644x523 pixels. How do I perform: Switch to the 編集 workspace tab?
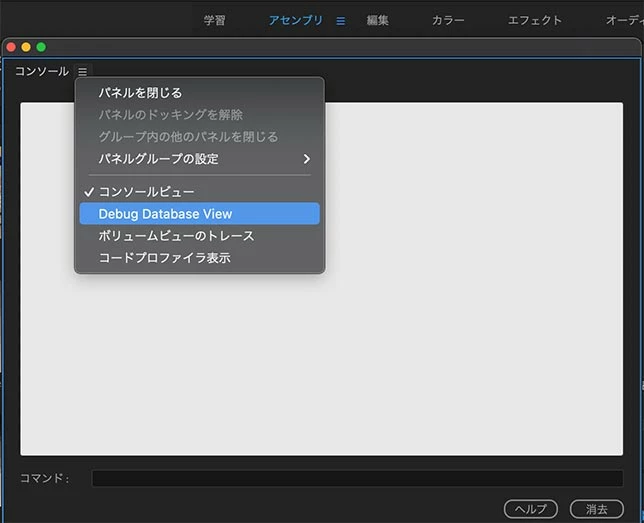tap(377, 21)
